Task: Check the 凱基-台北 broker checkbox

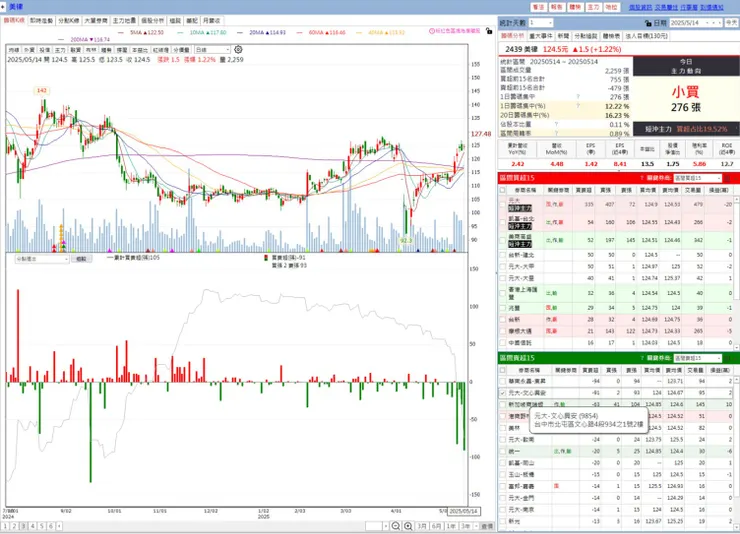Action: coord(503,222)
